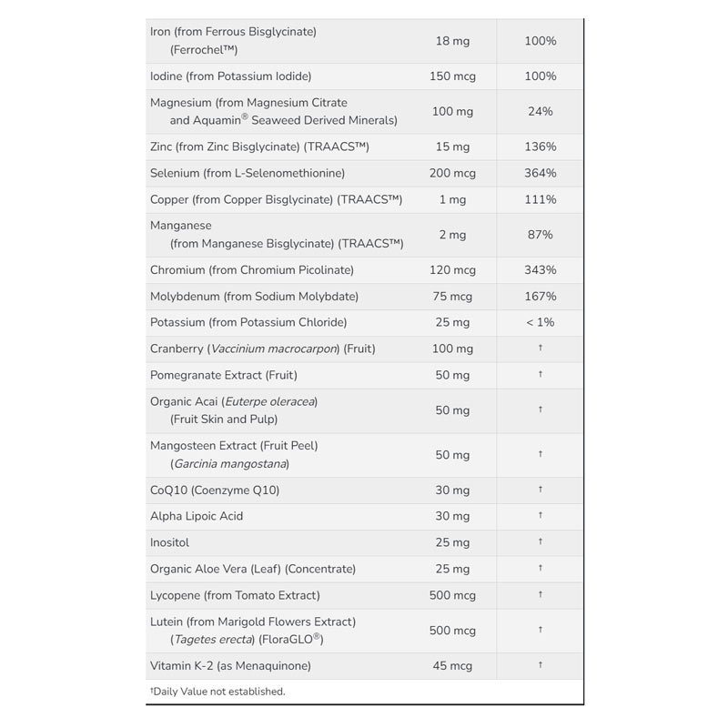Click the Daily Value not established footnote
The image size is (728, 728).
[x=217, y=692]
